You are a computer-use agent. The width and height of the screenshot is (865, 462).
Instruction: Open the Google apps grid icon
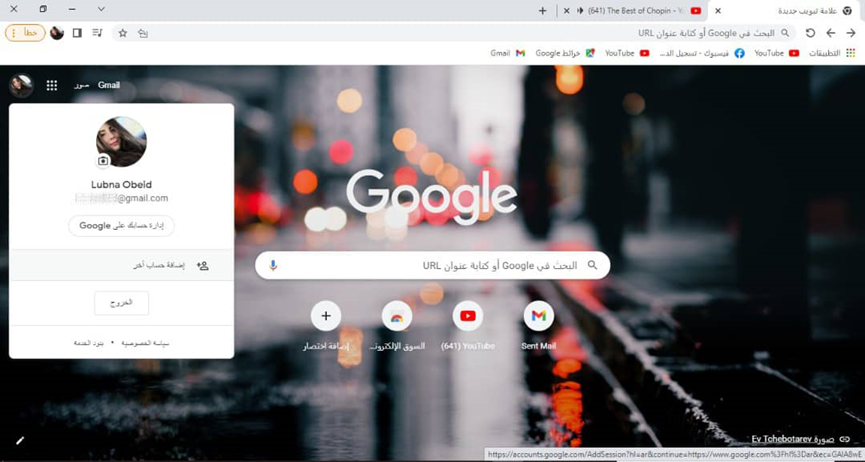[x=52, y=85]
